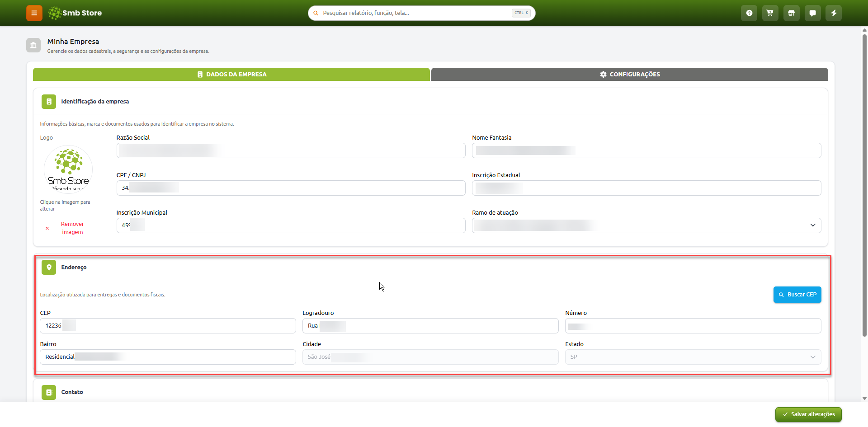Image resolution: width=868 pixels, height=427 pixels.
Task: Open the orange hamburger menu
Action: (34, 13)
